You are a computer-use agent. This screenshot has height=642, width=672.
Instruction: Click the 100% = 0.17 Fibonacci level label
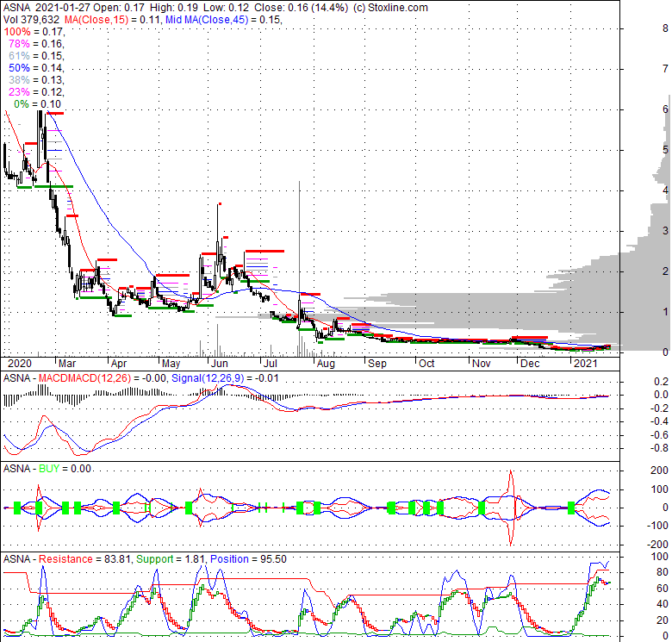(34, 32)
